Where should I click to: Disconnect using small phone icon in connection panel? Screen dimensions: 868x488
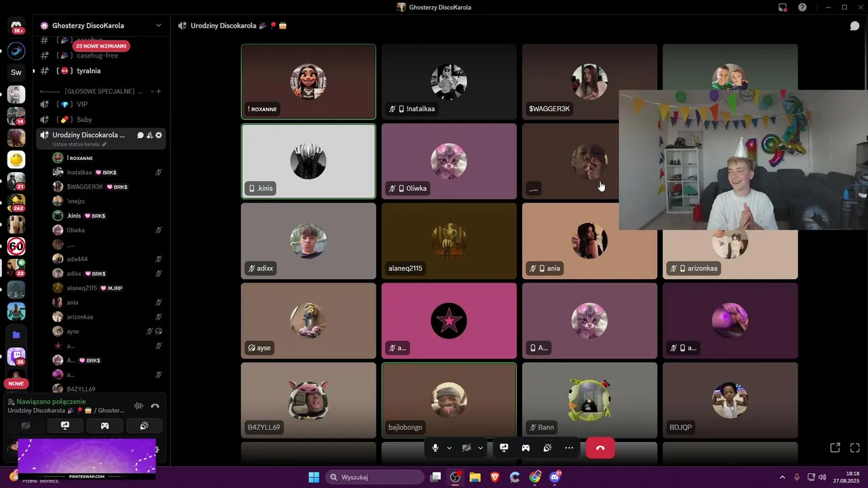155,406
